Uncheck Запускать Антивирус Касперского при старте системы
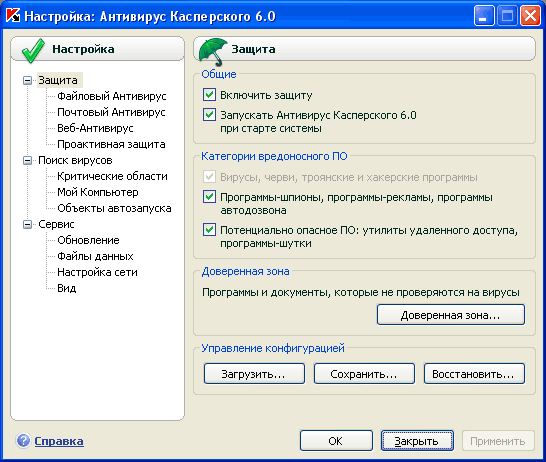The width and height of the screenshot is (546, 462). (209, 115)
